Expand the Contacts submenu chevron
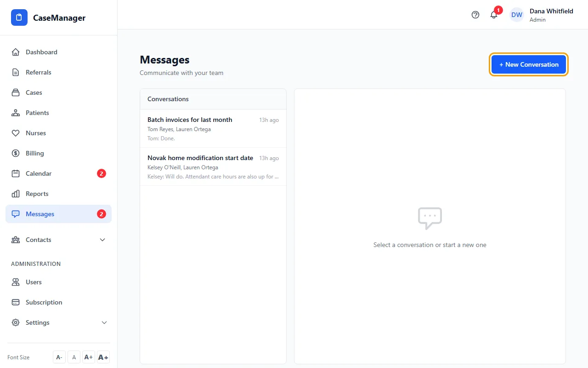The width and height of the screenshot is (588, 368). (102, 240)
